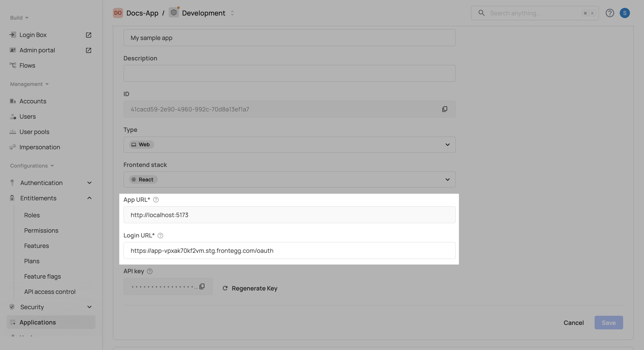
Task: Open the App URL help tooltip
Action: 155,199
